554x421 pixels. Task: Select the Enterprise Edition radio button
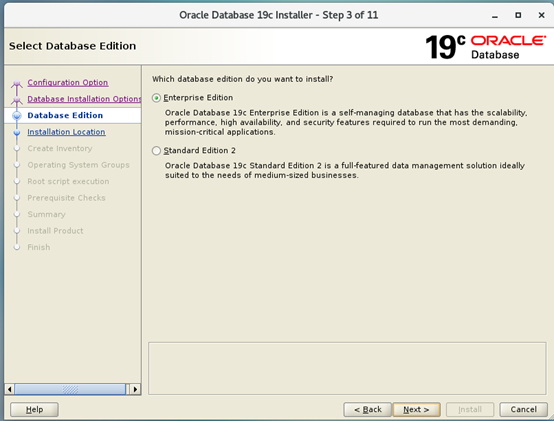click(156, 98)
